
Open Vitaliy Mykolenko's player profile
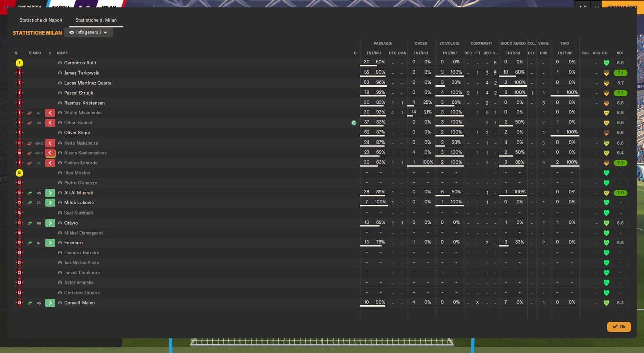tap(83, 113)
